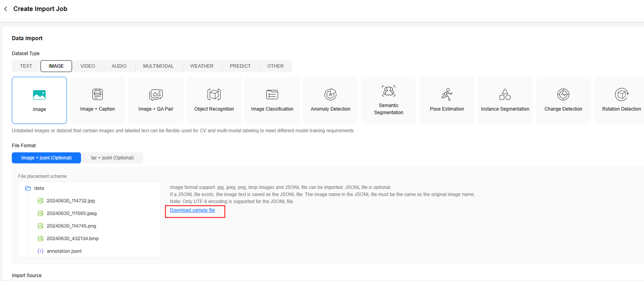Click the image icon beside 20240630_111565.jpeg
644x285 pixels.
41,213
